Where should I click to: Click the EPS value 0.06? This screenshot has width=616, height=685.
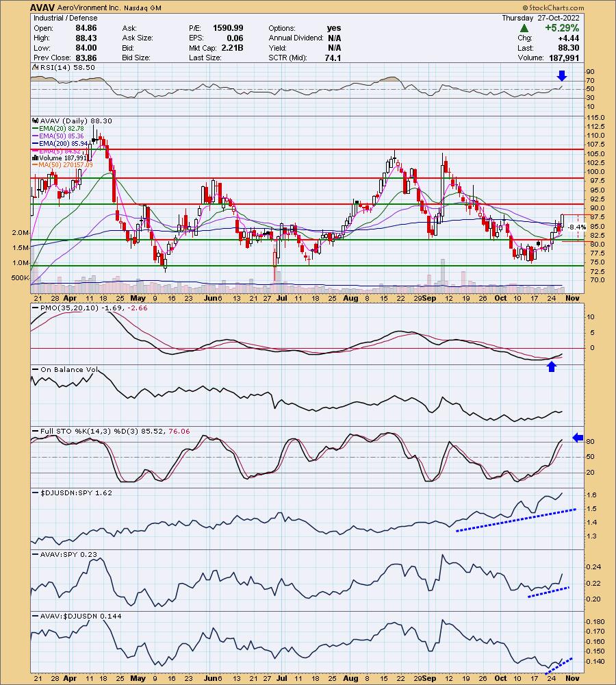point(235,38)
